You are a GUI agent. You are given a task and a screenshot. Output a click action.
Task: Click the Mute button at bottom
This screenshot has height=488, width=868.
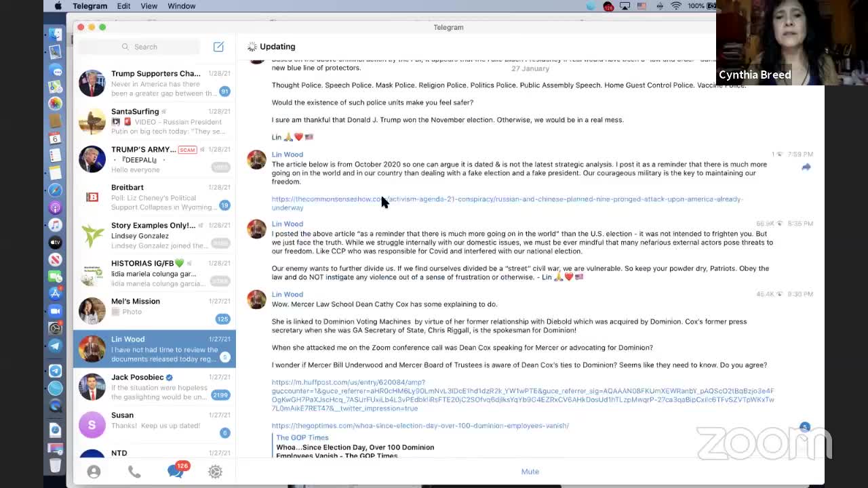(x=530, y=472)
